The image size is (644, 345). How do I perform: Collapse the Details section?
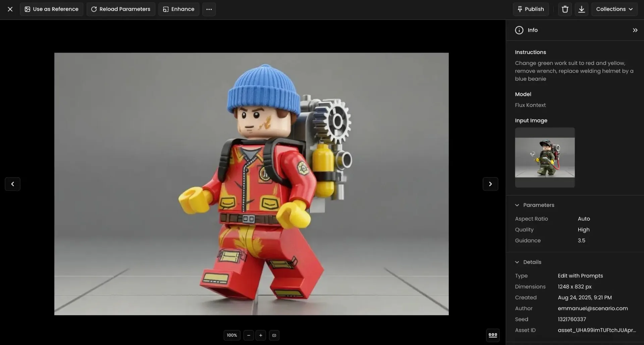[x=517, y=262]
